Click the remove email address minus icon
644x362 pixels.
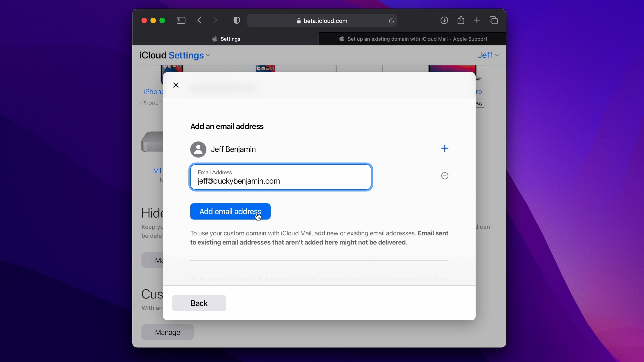445,176
